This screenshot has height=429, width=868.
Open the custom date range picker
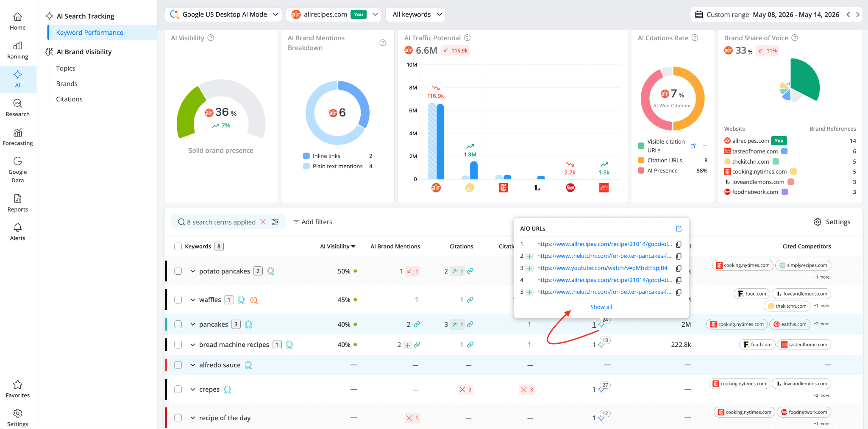[767, 14]
